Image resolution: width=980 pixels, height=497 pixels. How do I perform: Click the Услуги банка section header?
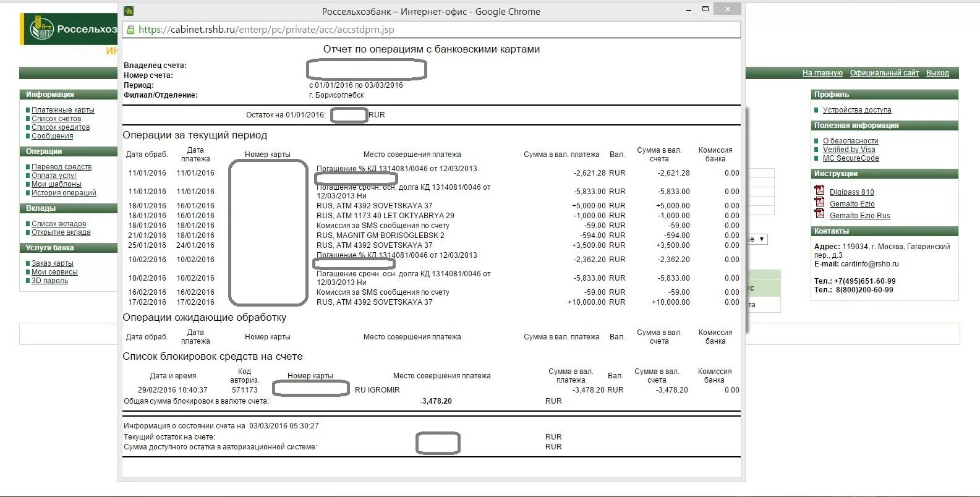tap(68, 248)
